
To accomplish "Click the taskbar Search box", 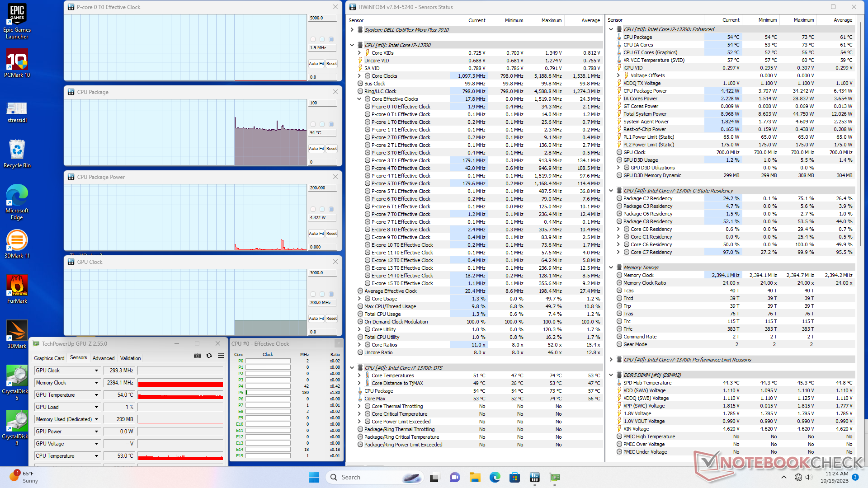I will click(x=374, y=477).
